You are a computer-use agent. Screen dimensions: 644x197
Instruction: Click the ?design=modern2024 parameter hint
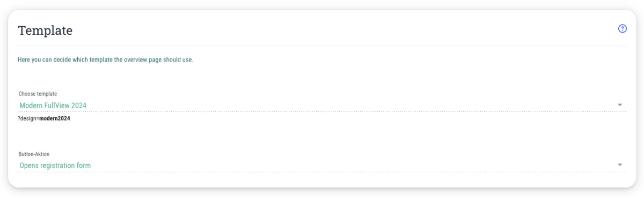point(44,119)
